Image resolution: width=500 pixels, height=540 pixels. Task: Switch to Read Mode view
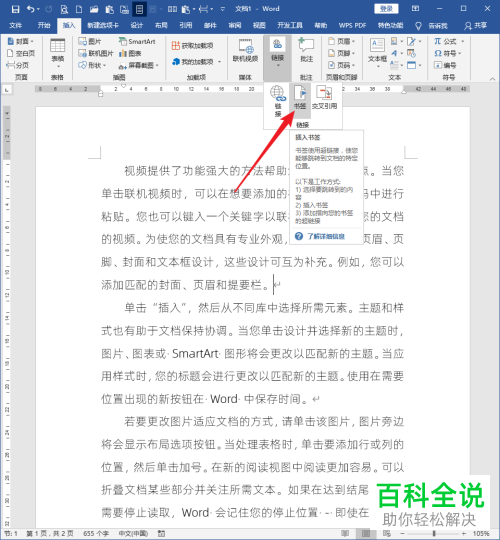(345, 533)
